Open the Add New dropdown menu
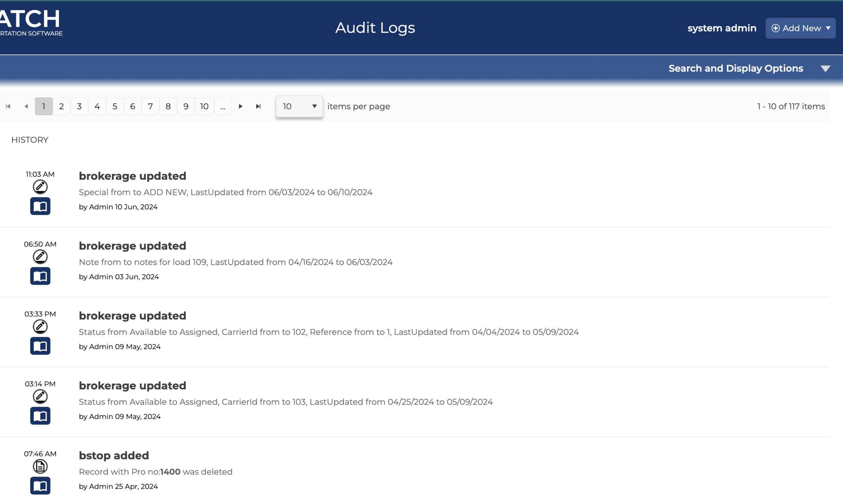Viewport: 843px width, 504px height. pos(800,28)
